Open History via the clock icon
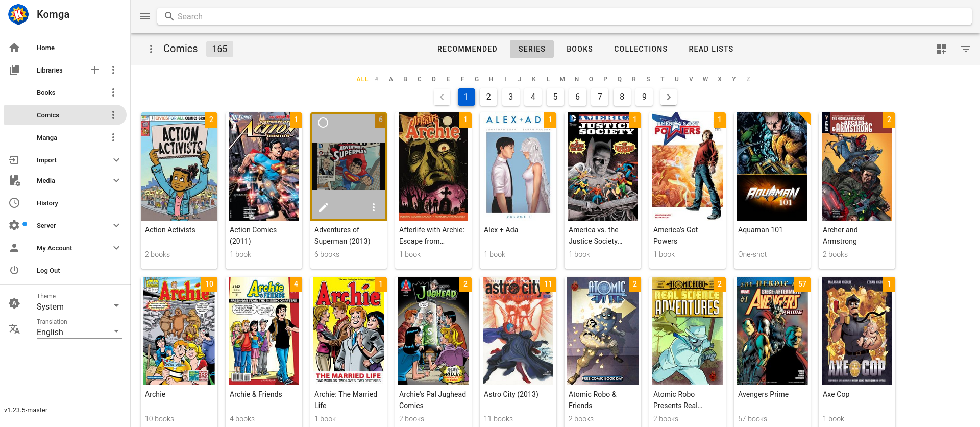980x427 pixels. coord(14,203)
